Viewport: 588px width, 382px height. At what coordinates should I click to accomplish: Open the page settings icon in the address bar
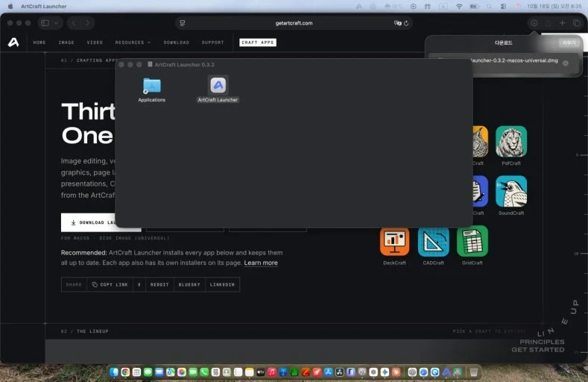click(x=183, y=23)
